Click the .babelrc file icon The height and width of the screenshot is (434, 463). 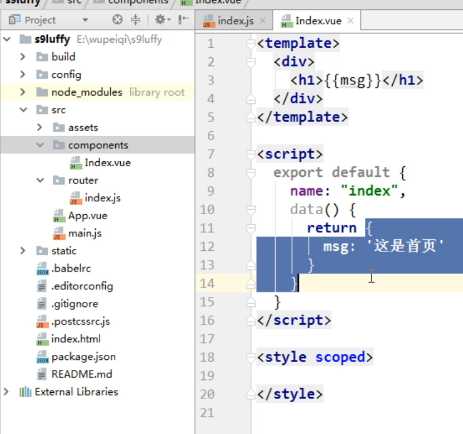pos(43,269)
